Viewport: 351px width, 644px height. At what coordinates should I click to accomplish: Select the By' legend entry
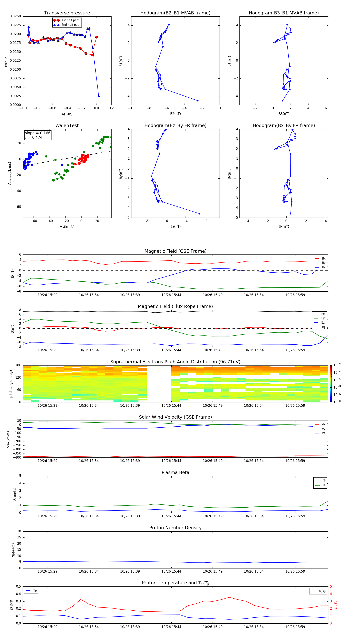click(x=320, y=318)
